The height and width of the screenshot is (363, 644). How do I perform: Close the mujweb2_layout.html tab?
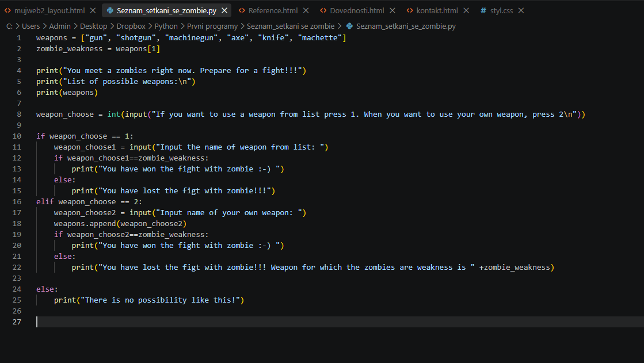[x=93, y=11]
